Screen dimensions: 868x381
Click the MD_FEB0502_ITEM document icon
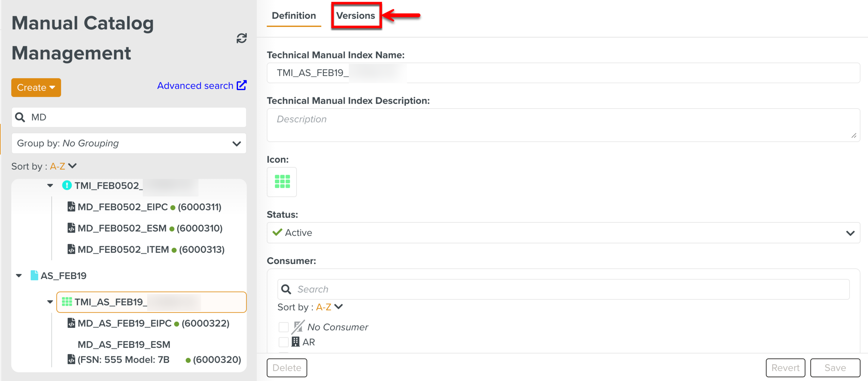[71, 249]
